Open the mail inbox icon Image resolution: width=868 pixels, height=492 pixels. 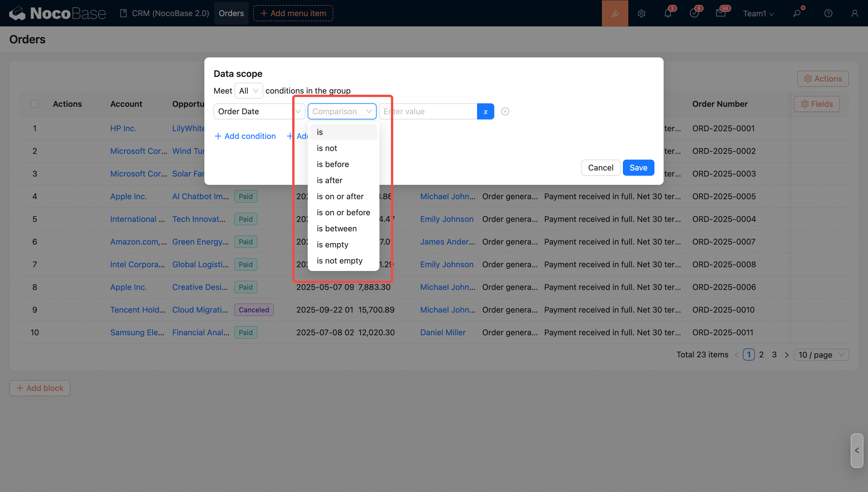720,13
